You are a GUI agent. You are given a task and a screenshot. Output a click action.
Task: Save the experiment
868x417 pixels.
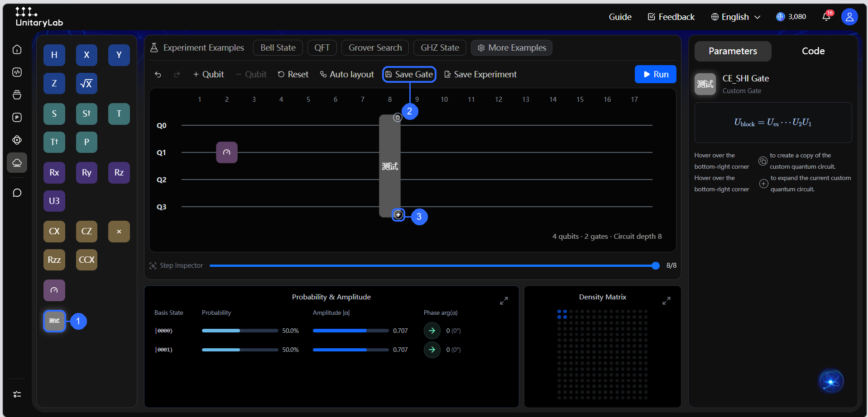[480, 75]
